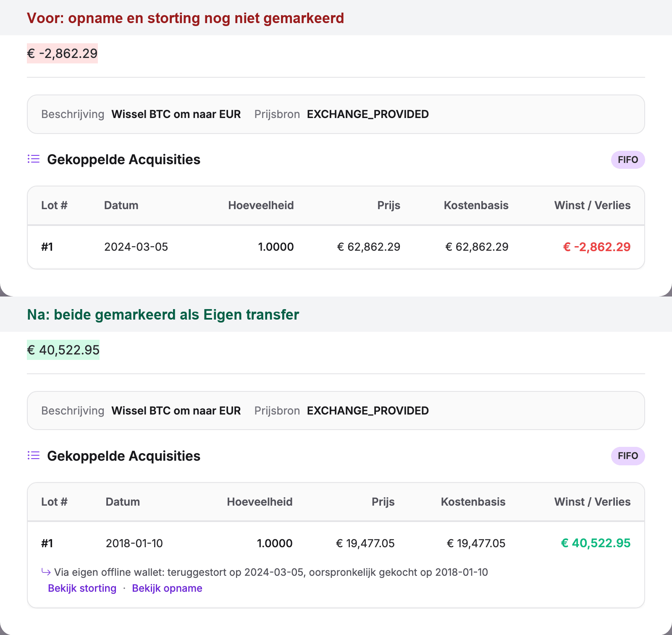Screen dimensions: 672x635
Task: Click the red loss value € -2,862.29 in the Voor table row
Action: point(596,247)
